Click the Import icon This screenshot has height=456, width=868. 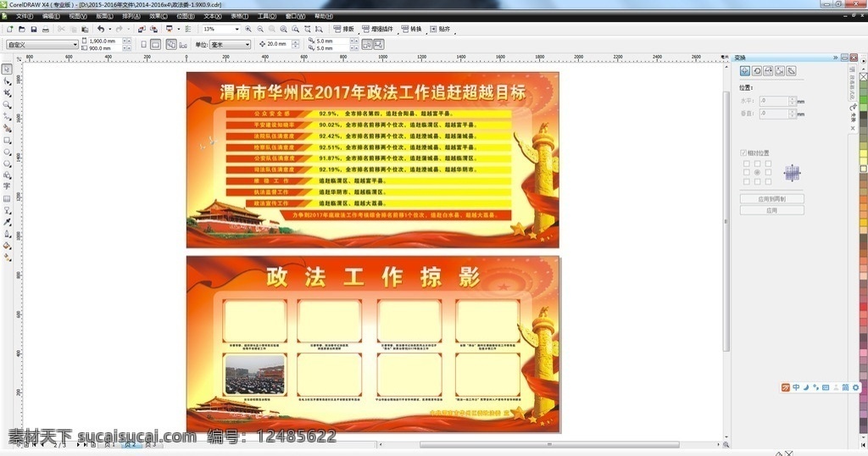tap(142, 30)
